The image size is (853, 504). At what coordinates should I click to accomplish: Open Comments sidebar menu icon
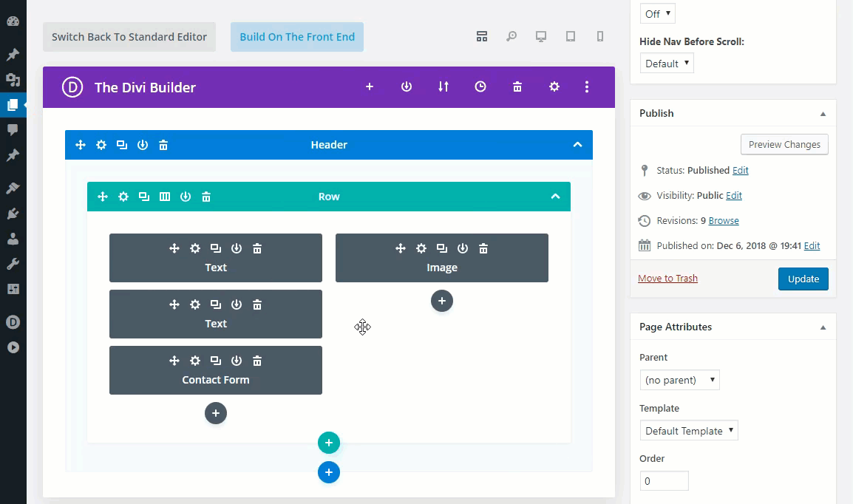(x=13, y=129)
